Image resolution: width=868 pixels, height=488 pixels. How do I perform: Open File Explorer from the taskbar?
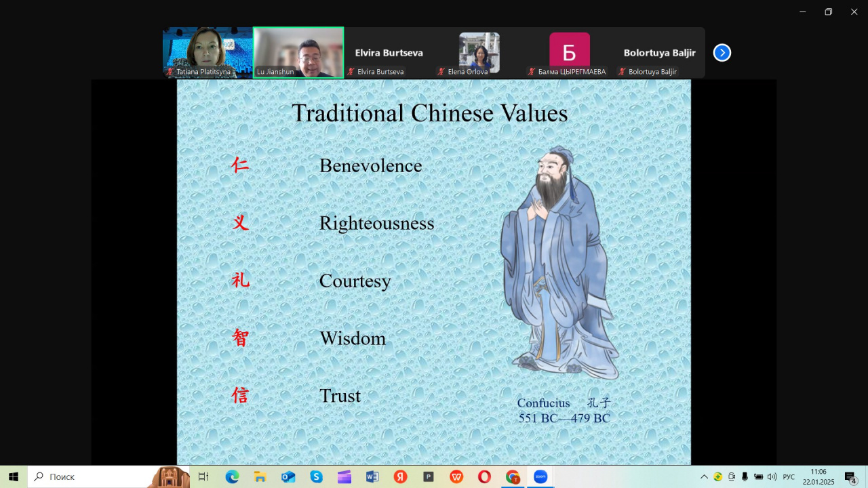(260, 476)
